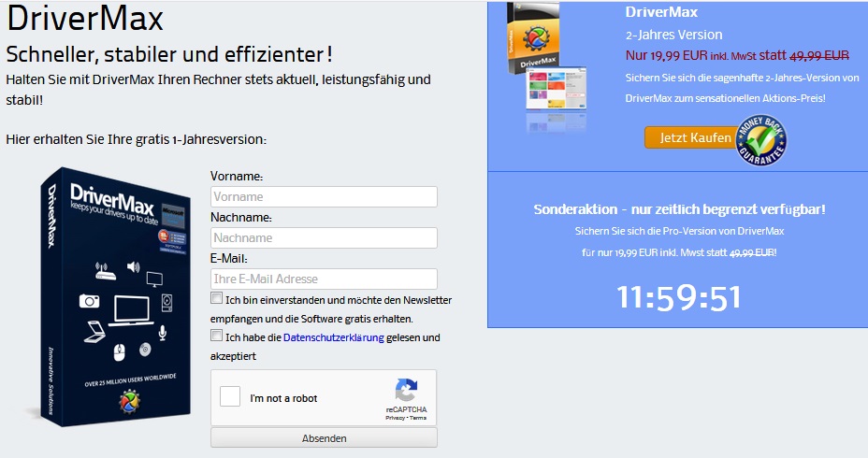This screenshot has height=458, width=868.
Task: Open the reCAPTCHA Terms link
Action: 418,418
